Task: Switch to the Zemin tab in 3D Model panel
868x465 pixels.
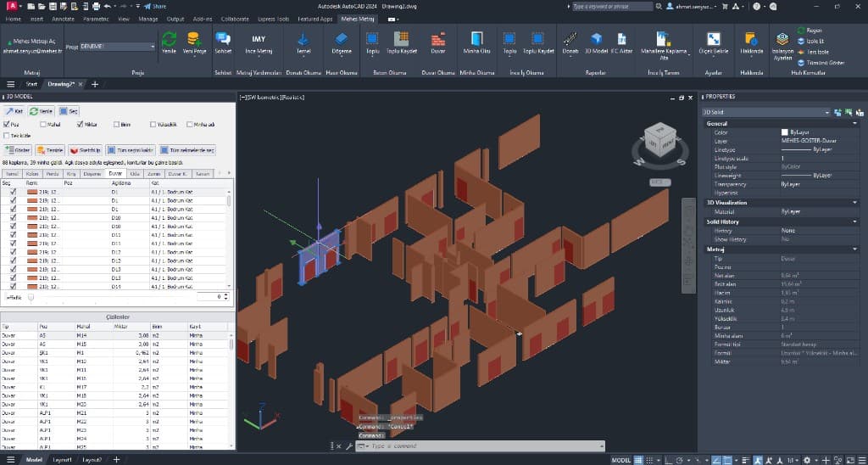Action: (x=153, y=173)
